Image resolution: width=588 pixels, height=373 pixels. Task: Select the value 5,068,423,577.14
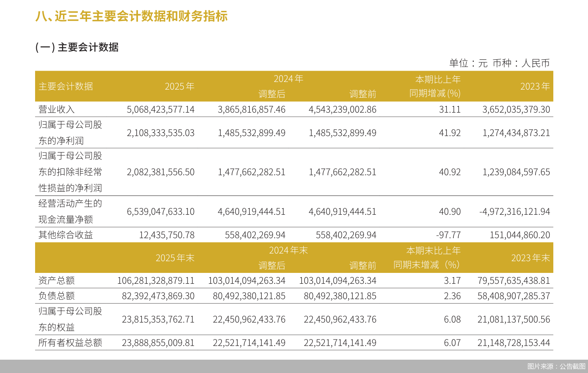click(x=157, y=109)
